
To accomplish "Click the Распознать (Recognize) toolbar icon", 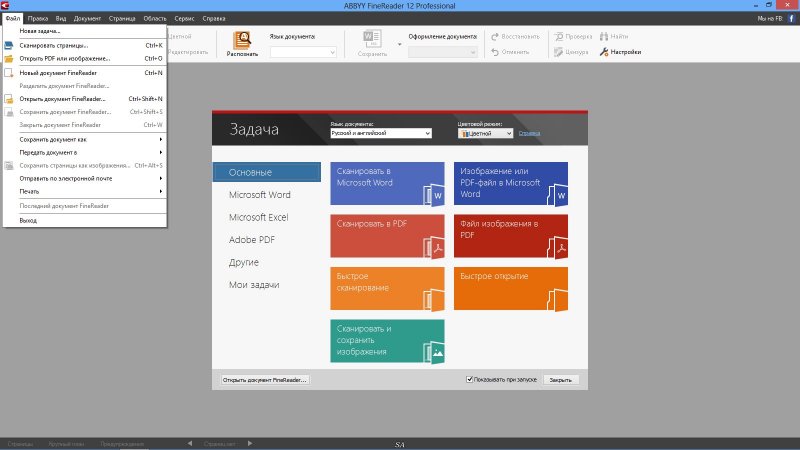I will (x=242, y=40).
